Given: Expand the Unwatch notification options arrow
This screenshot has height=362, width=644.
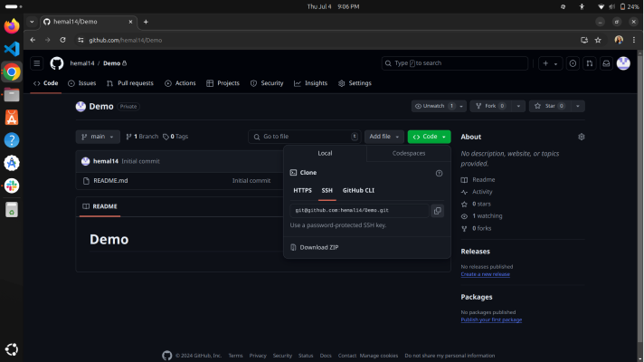Looking at the screenshot, I should click(x=461, y=106).
